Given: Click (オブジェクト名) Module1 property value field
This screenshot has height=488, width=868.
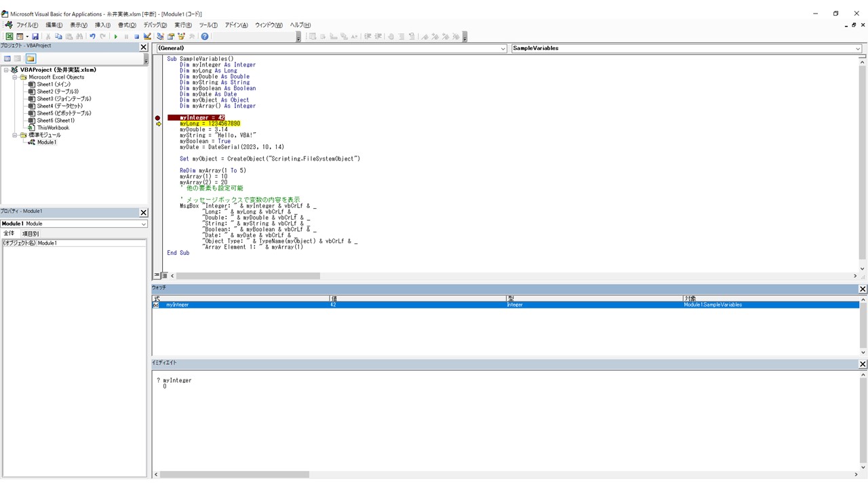Looking at the screenshot, I should point(92,243).
